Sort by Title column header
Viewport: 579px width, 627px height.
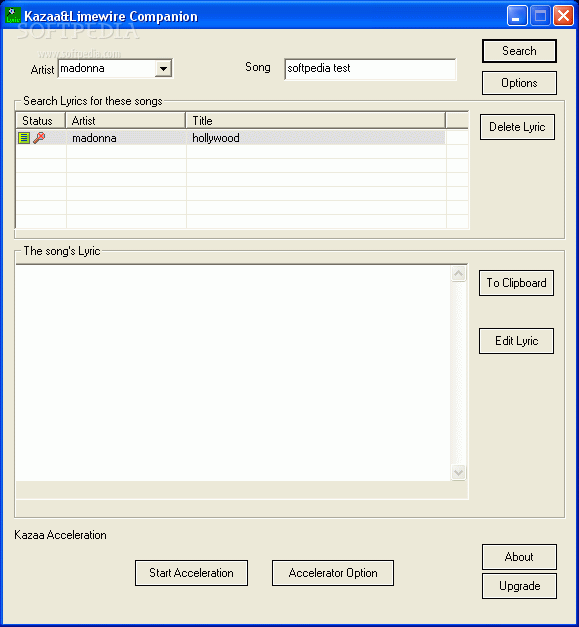point(316,120)
